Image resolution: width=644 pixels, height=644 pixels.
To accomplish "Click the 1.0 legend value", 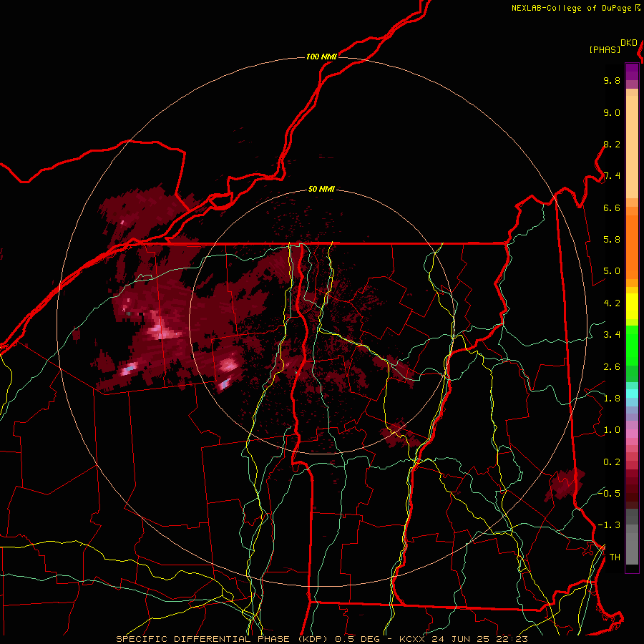I will click(x=612, y=430).
